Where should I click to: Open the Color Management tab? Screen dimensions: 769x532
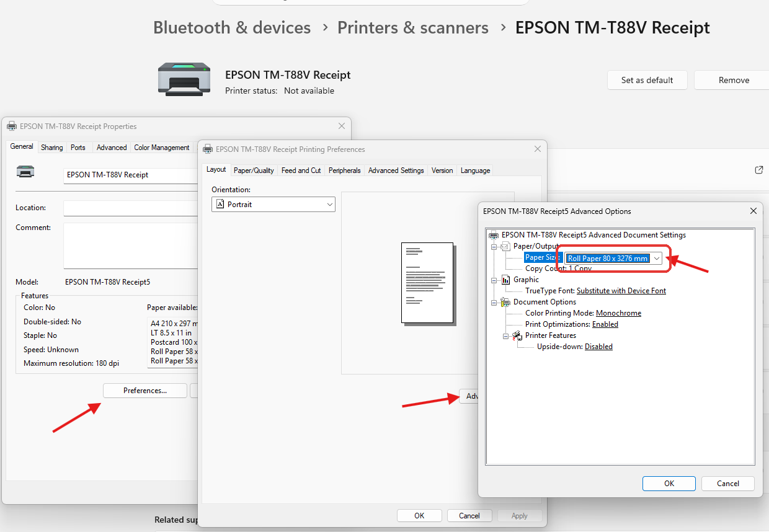click(162, 148)
